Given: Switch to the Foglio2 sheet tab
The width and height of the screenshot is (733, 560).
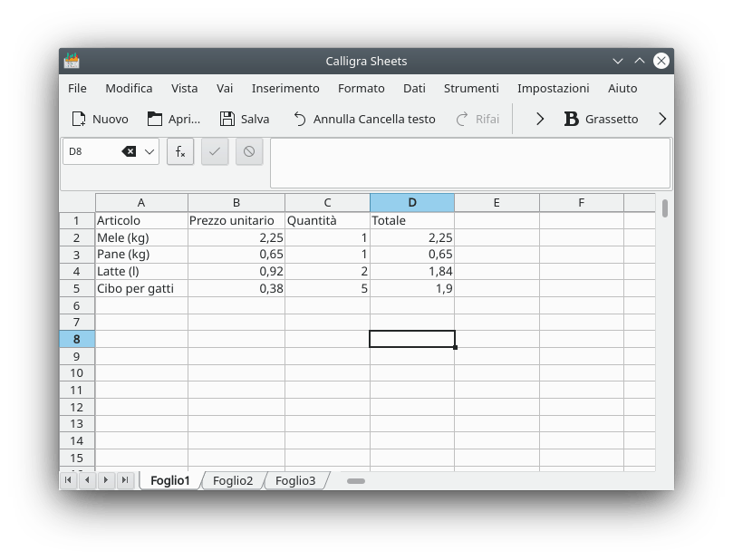Looking at the screenshot, I should point(233,480).
